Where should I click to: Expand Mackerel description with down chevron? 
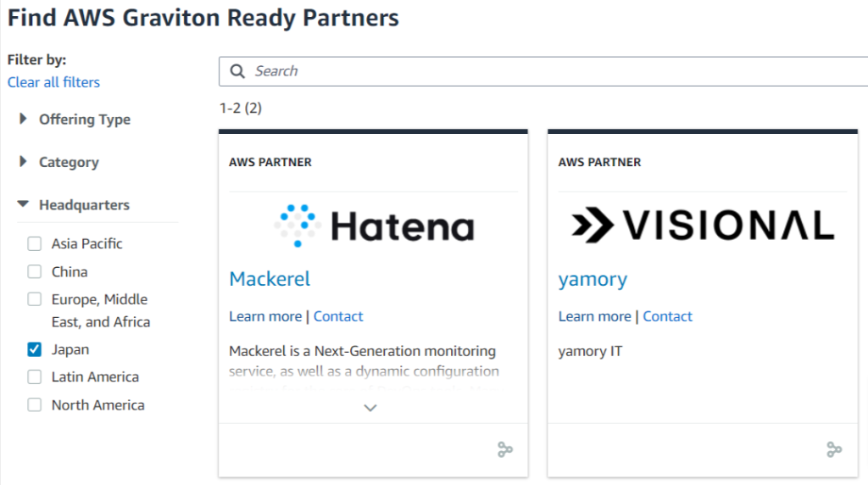pos(370,408)
